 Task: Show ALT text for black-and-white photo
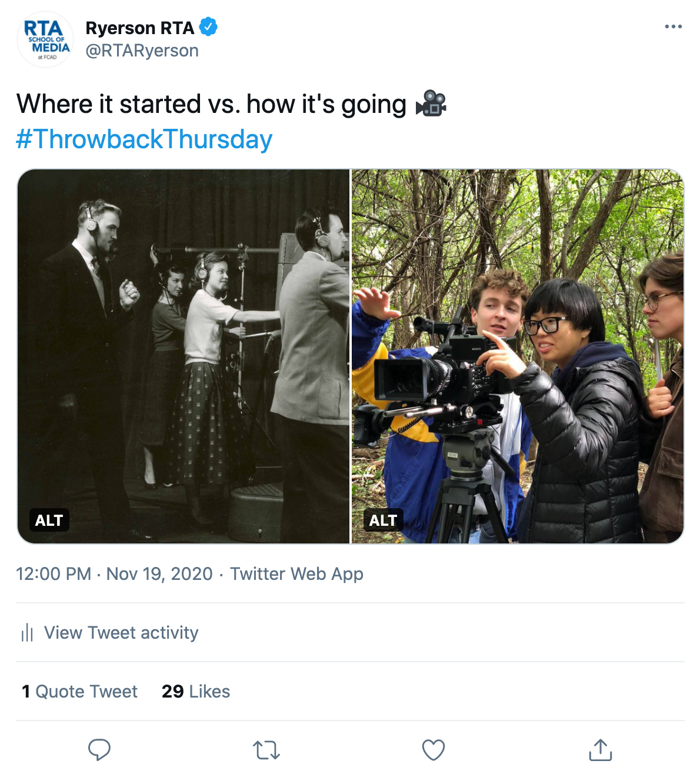coord(49,520)
